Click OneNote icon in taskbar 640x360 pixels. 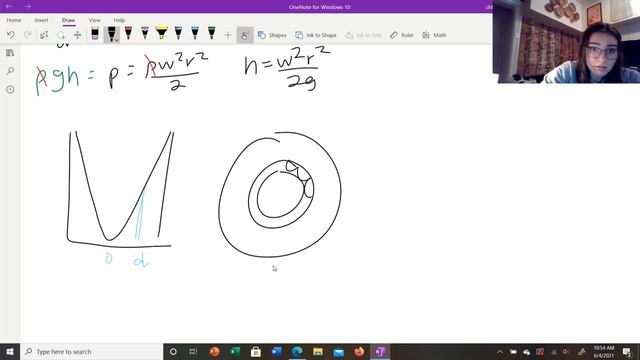[380, 351]
